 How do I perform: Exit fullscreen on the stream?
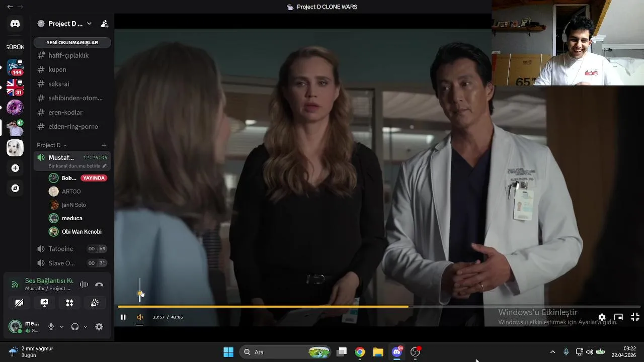pos(635,317)
